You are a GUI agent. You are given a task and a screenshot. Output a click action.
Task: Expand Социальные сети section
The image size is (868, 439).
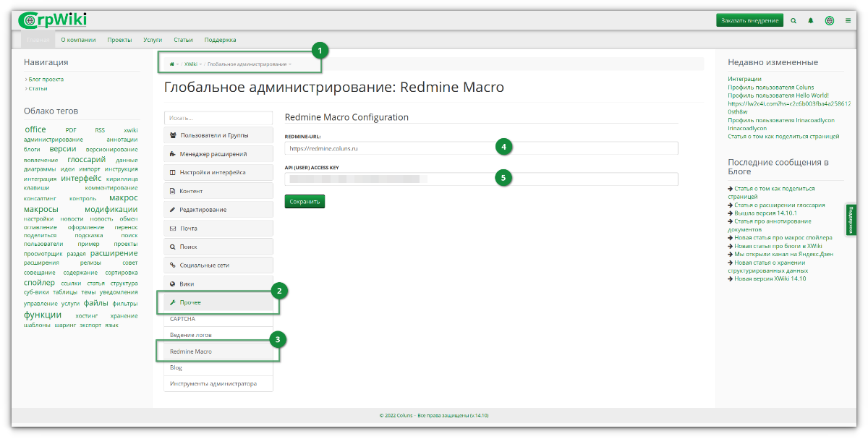218,265
